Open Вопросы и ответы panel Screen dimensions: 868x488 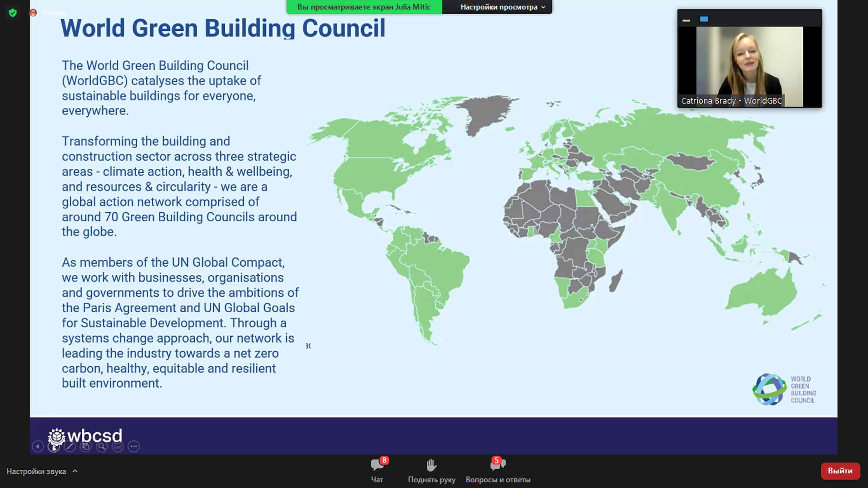pos(498,470)
